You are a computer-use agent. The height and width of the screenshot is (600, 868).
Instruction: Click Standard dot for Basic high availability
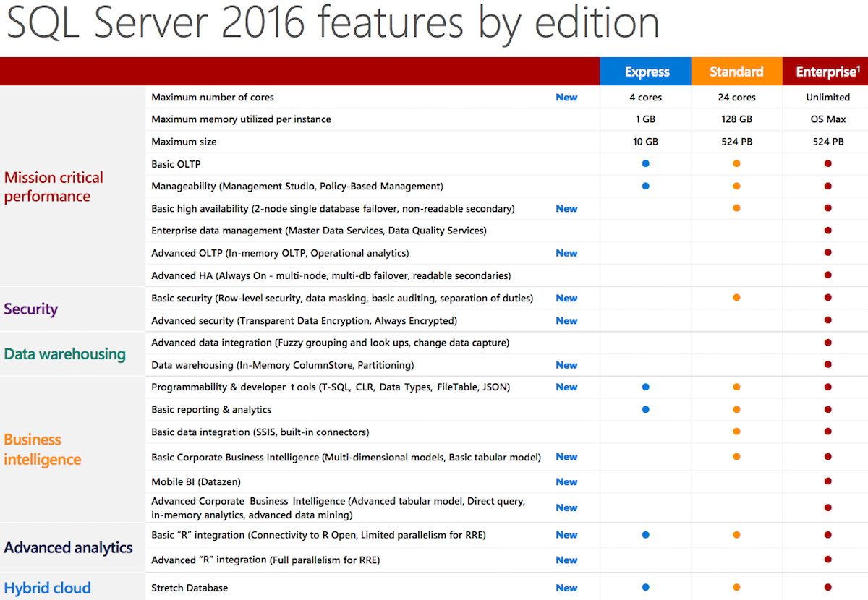736,208
